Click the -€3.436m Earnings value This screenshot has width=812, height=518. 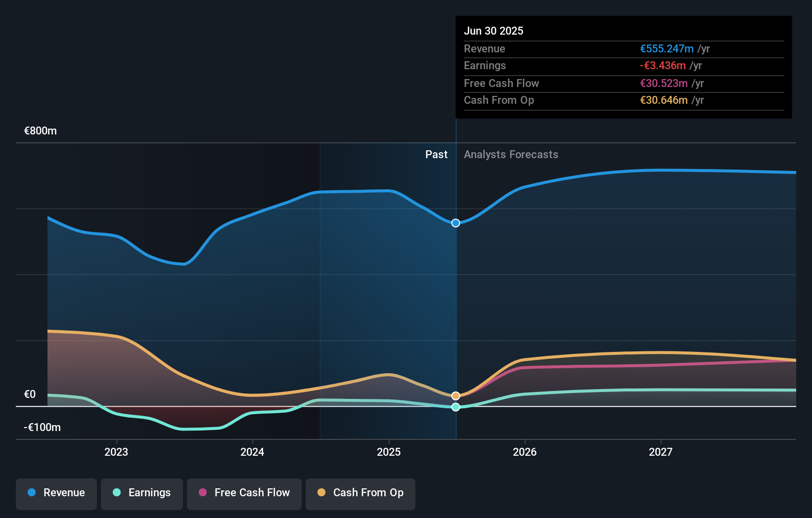pyautogui.click(x=664, y=66)
